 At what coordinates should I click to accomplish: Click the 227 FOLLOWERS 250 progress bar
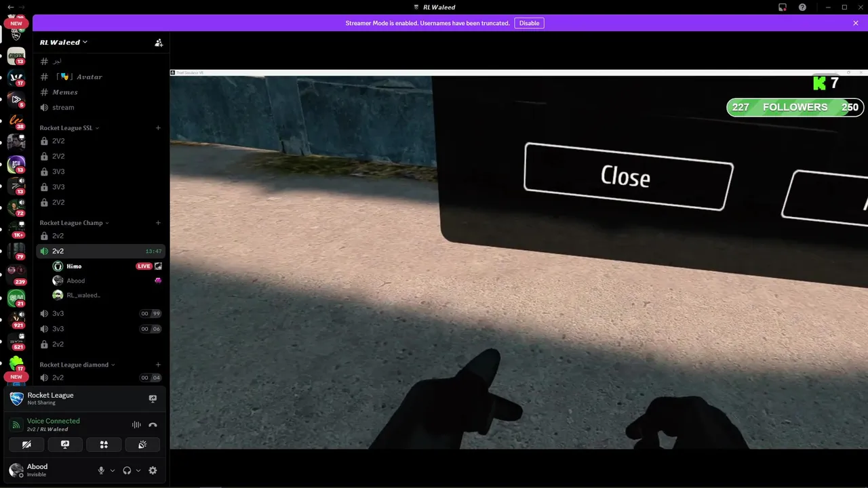pyautogui.click(x=795, y=107)
